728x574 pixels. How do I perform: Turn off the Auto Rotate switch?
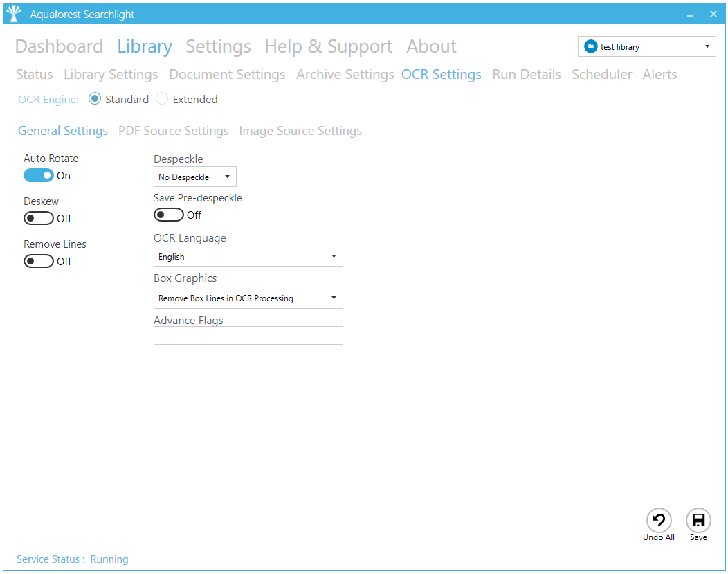point(39,176)
